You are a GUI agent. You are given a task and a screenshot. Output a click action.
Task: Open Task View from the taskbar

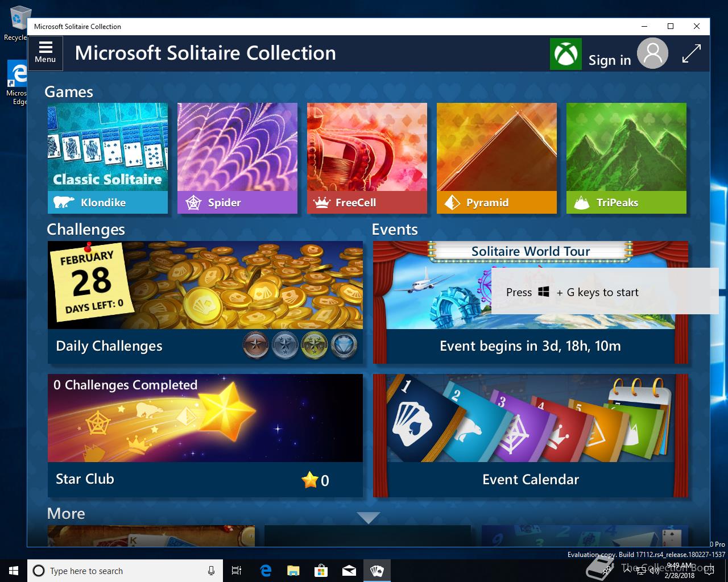click(237, 571)
